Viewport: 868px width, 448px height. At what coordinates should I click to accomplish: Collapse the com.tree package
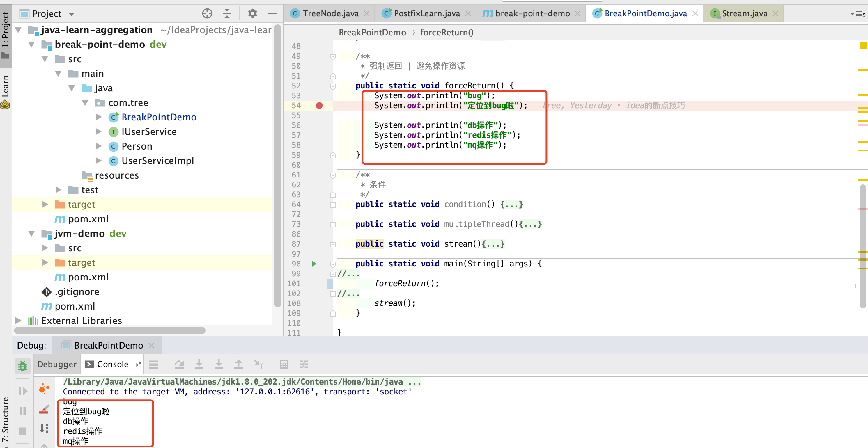coord(85,102)
